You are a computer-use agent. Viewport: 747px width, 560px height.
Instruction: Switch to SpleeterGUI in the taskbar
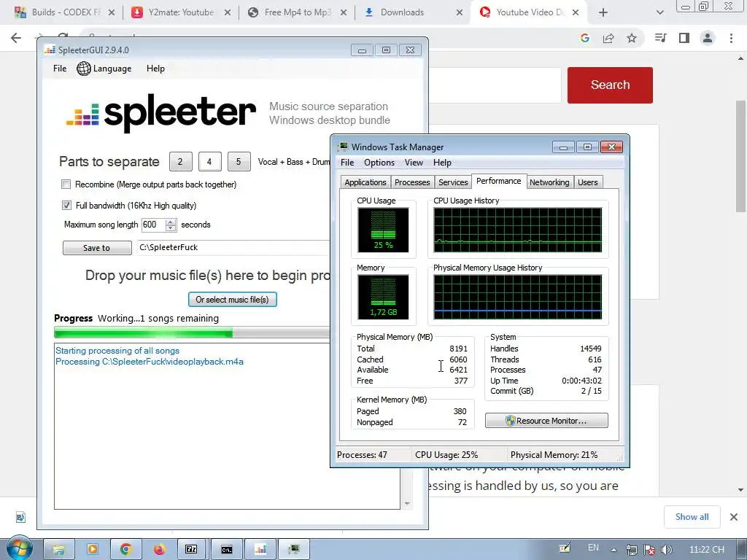tap(260, 550)
